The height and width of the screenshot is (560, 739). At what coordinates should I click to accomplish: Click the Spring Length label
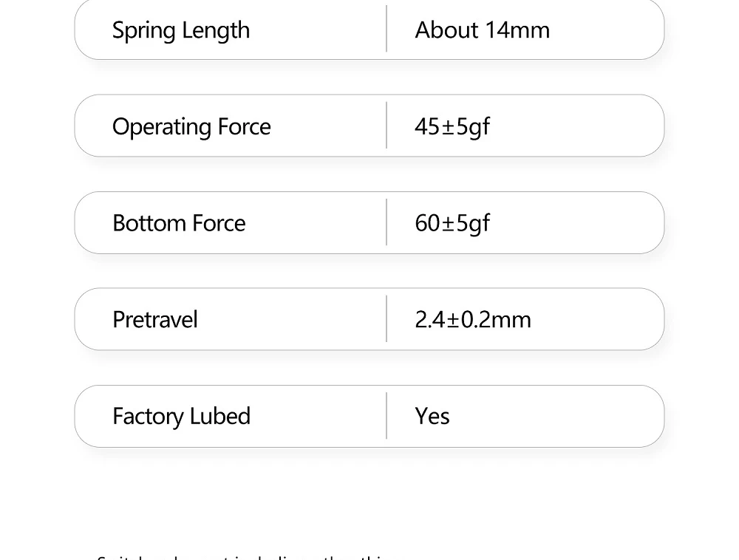click(181, 30)
